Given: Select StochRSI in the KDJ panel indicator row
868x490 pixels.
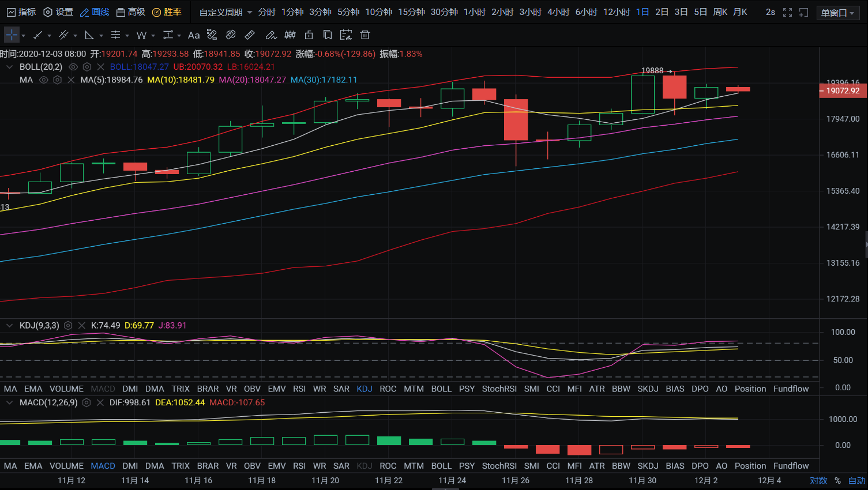Looking at the screenshot, I should 499,389.
